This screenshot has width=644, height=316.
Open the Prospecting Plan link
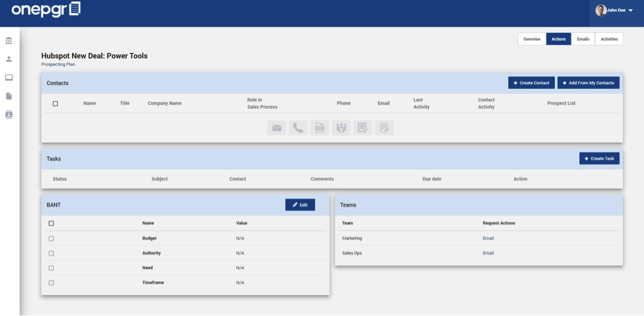point(58,65)
